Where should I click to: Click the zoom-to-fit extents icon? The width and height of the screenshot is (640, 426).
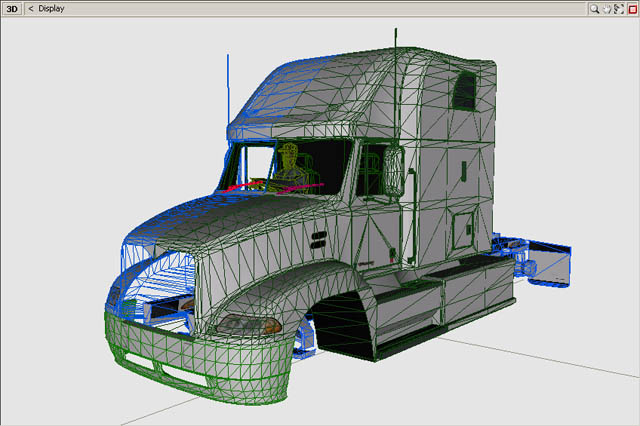[x=620, y=9]
